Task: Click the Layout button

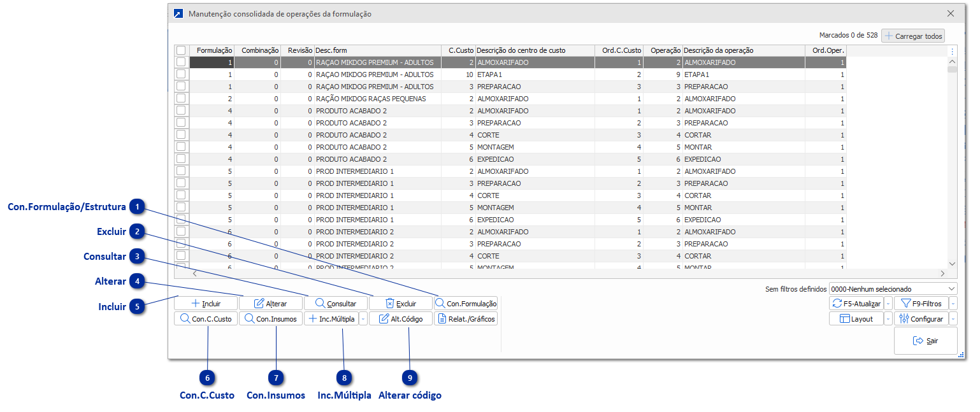Action: tap(856, 319)
